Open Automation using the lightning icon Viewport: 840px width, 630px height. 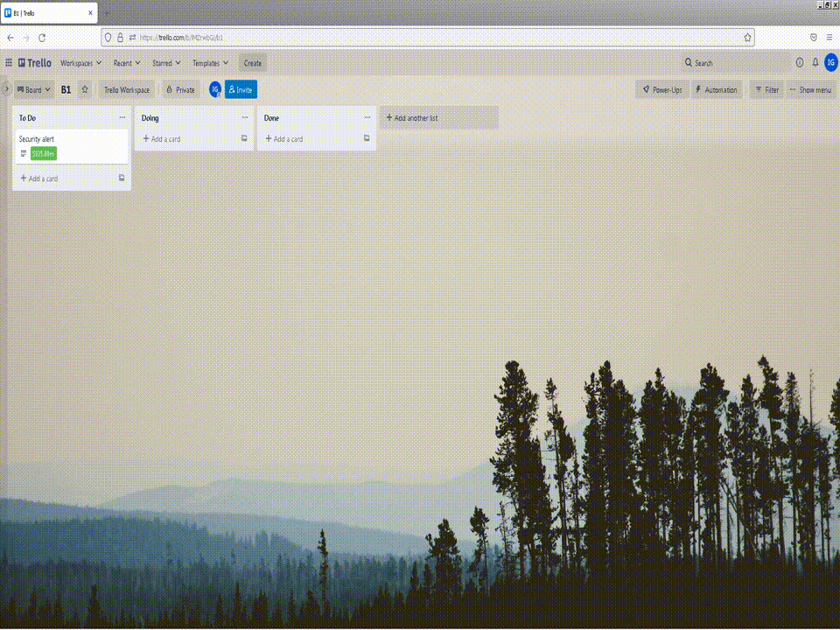[717, 89]
